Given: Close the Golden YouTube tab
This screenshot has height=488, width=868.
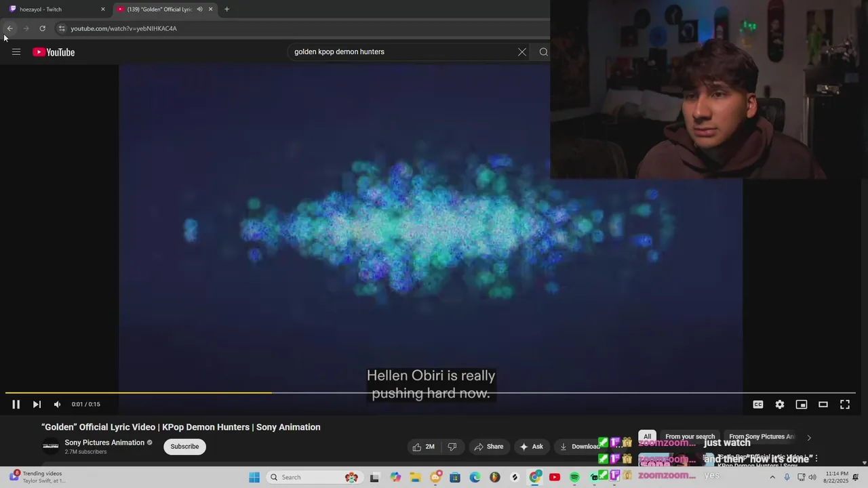Looking at the screenshot, I should point(210,9).
